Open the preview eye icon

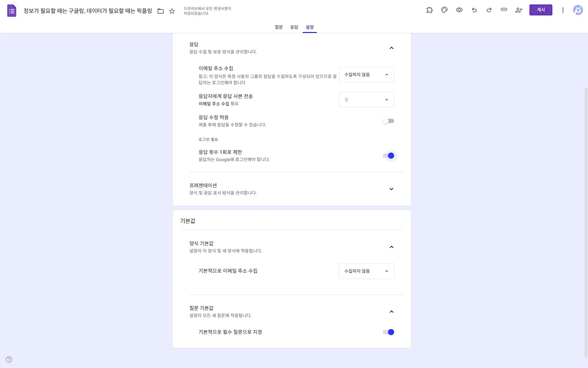459,10
